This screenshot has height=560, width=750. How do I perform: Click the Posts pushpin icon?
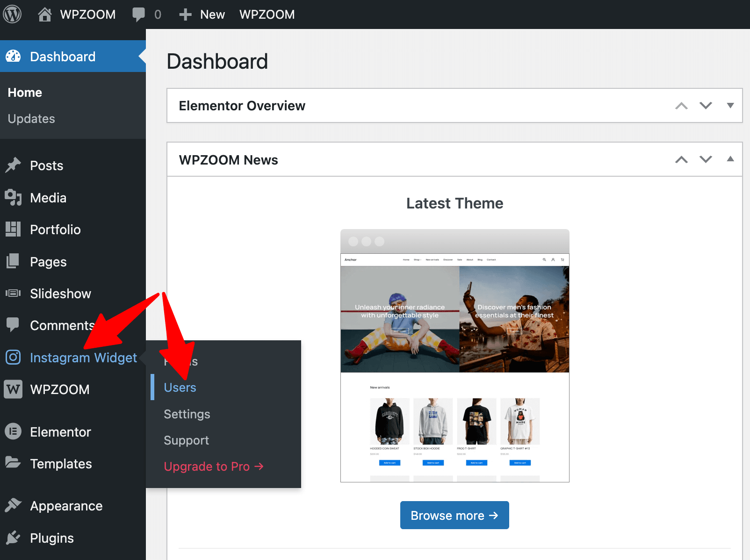pos(13,165)
